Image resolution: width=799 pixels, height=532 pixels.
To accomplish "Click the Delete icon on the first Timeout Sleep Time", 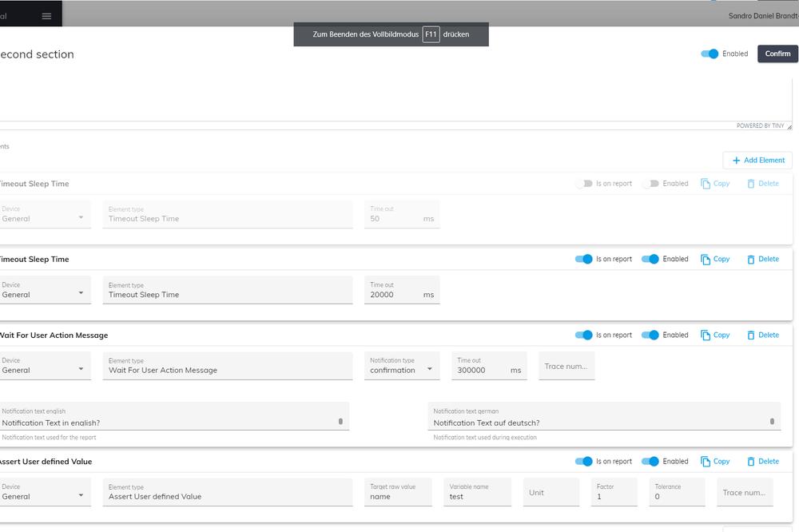I will tap(751, 183).
